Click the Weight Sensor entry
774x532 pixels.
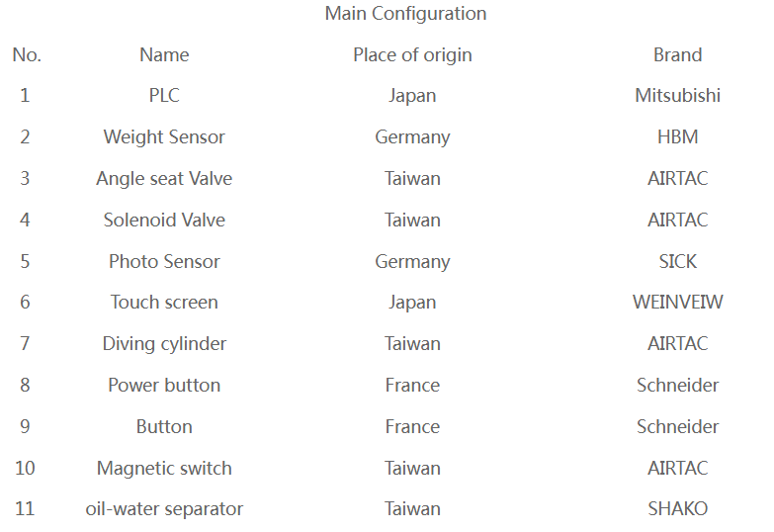pos(164,137)
